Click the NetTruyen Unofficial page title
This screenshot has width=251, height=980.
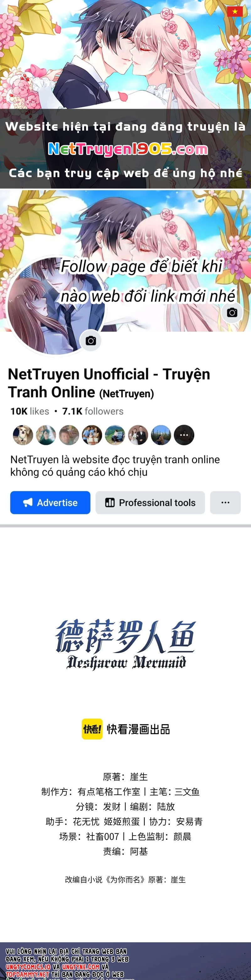click(109, 383)
